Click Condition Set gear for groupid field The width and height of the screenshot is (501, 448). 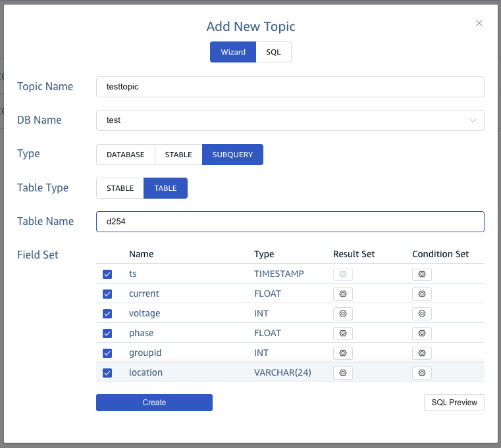pyautogui.click(x=422, y=353)
